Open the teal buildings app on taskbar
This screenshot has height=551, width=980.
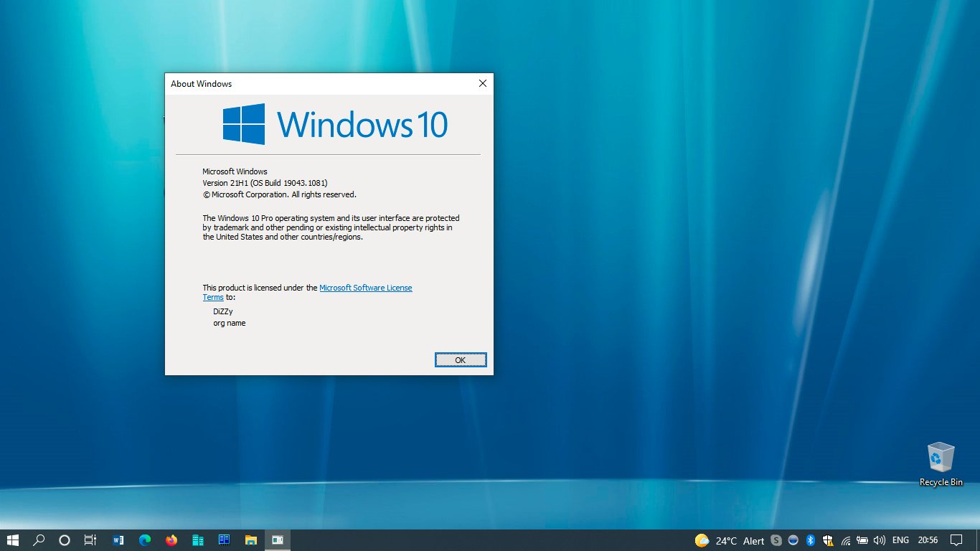[197, 540]
